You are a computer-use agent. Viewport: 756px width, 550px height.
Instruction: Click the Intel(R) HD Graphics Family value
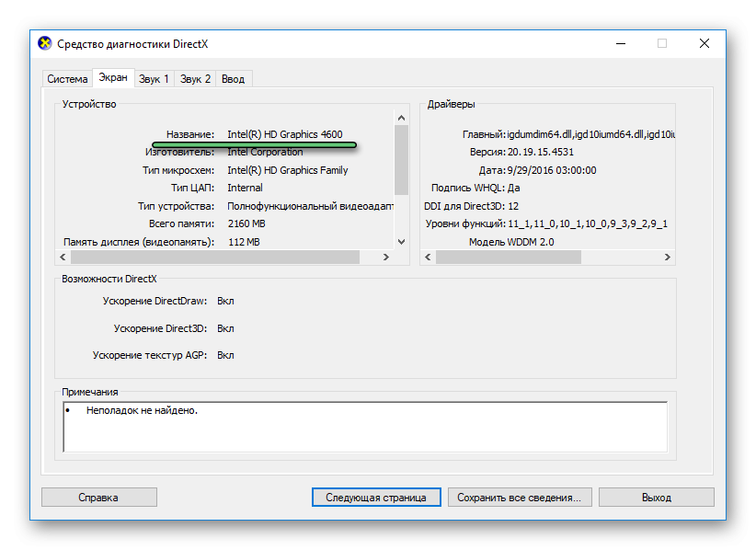[287, 170]
